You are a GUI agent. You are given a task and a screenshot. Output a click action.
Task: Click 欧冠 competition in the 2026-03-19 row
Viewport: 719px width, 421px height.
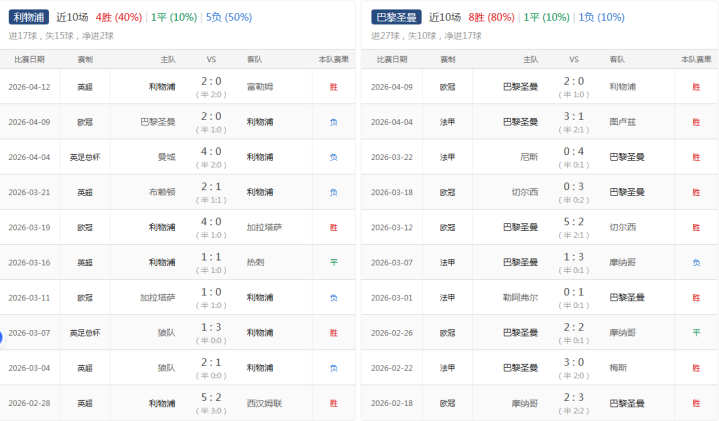click(x=85, y=227)
